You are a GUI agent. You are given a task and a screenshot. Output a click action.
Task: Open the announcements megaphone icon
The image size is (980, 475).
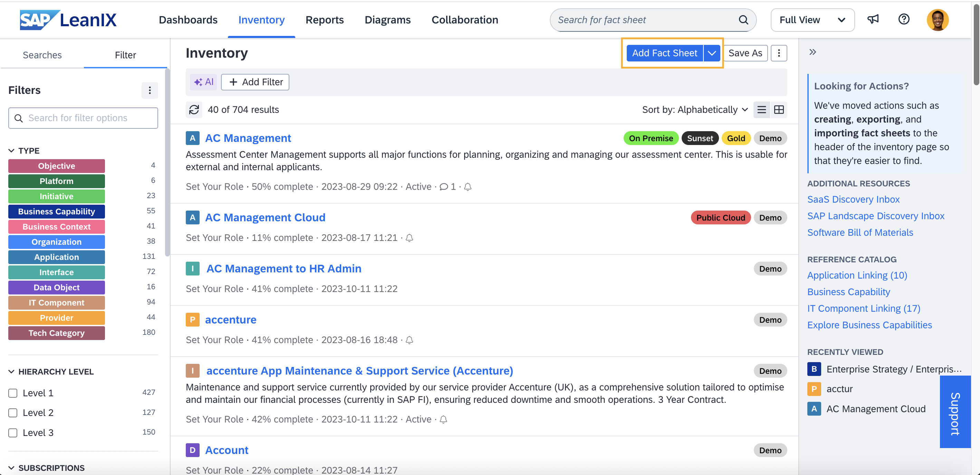pyautogui.click(x=873, y=19)
